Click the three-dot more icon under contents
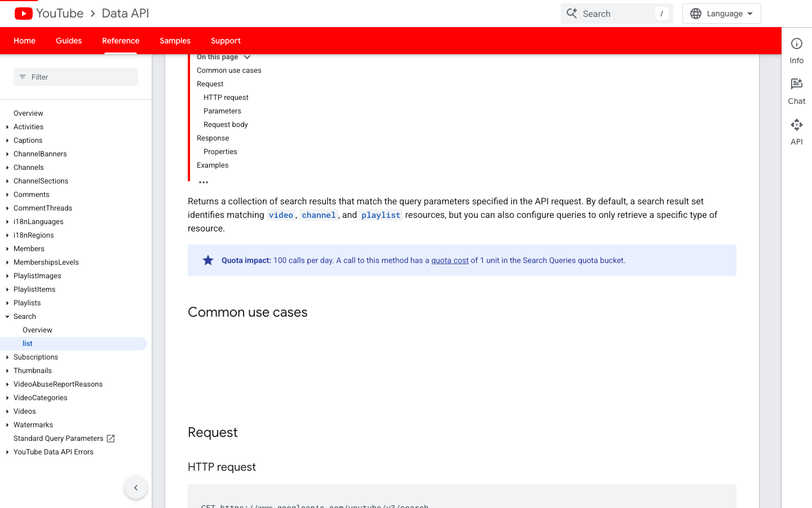The height and width of the screenshot is (508, 812). coord(204,182)
